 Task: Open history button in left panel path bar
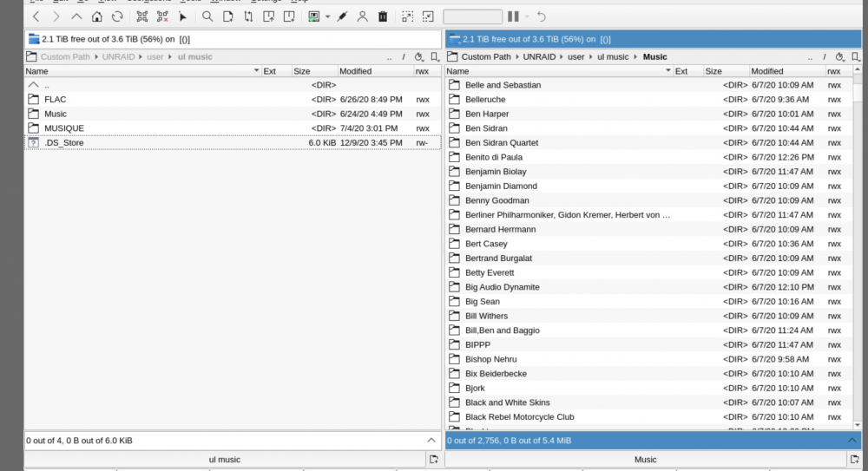[x=419, y=57]
